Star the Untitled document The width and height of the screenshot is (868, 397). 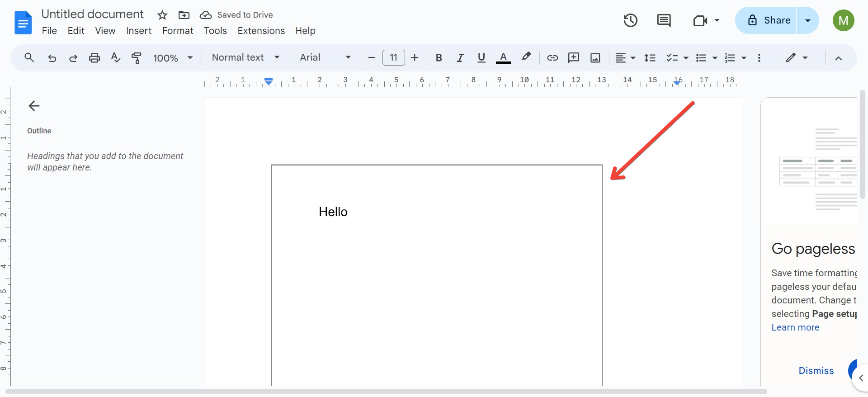pyautogui.click(x=162, y=15)
